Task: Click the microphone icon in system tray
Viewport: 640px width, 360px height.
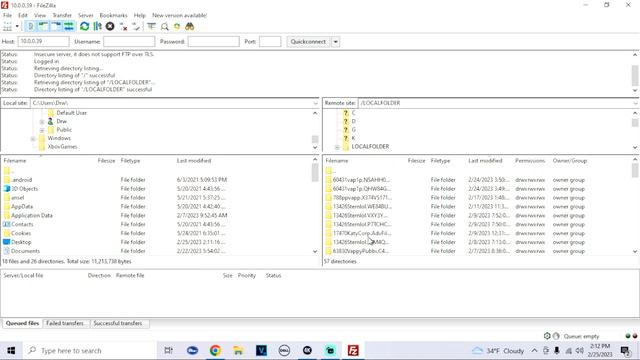Action: (557, 351)
